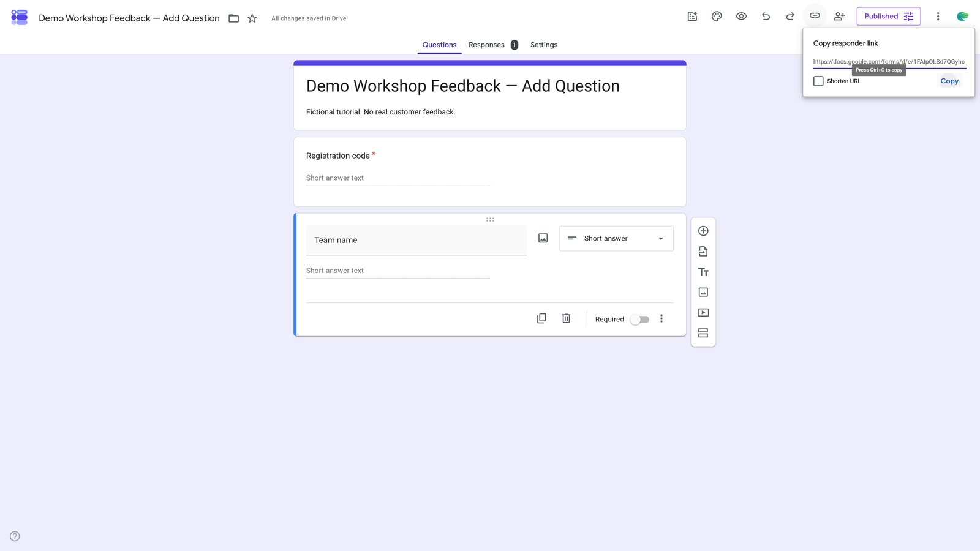Open the Settings tab
The image size is (980, 551).
[x=544, y=45]
